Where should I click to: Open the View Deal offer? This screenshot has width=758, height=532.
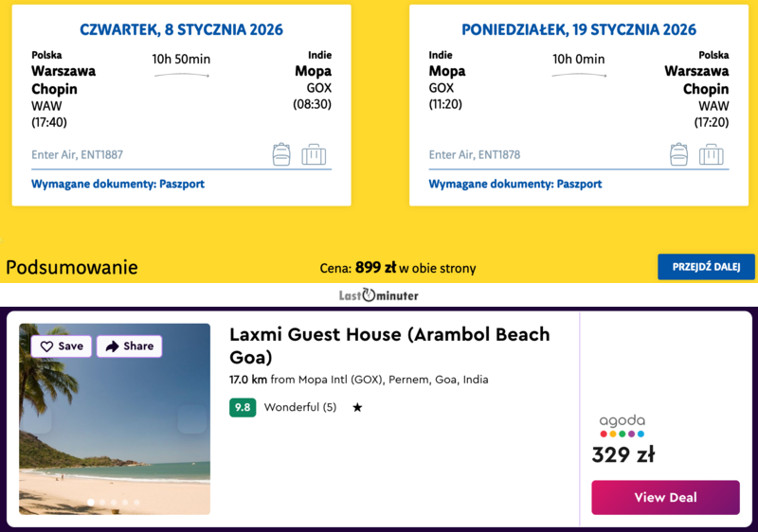(665, 498)
